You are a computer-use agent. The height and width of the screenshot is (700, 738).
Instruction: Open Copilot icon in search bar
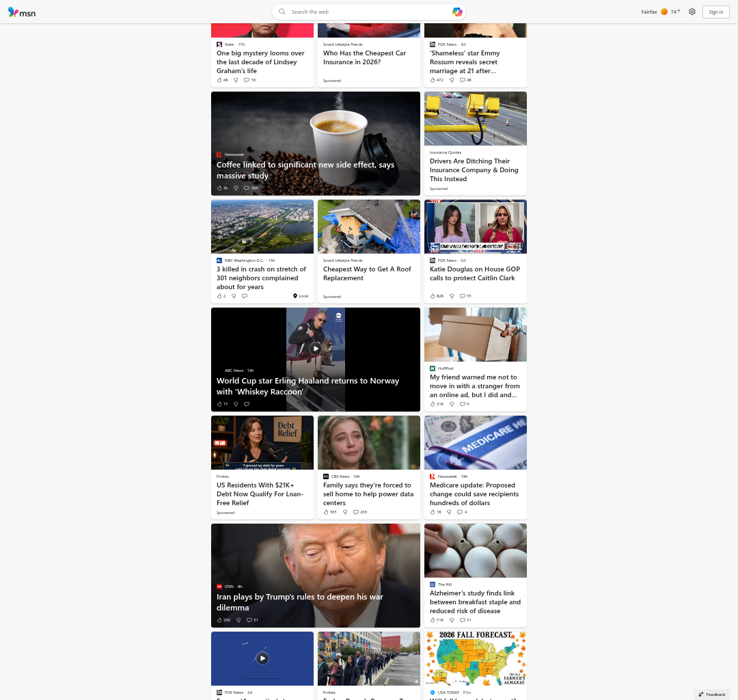457,12
